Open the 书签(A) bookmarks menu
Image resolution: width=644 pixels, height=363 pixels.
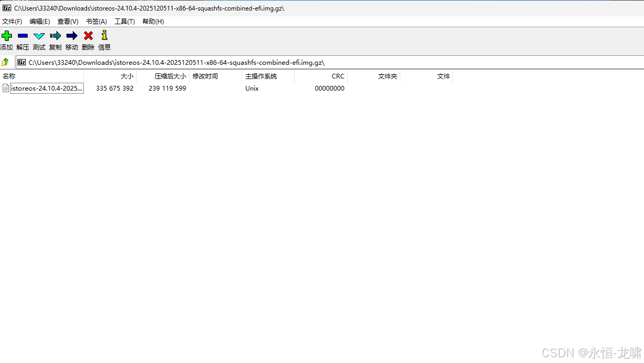(x=96, y=21)
